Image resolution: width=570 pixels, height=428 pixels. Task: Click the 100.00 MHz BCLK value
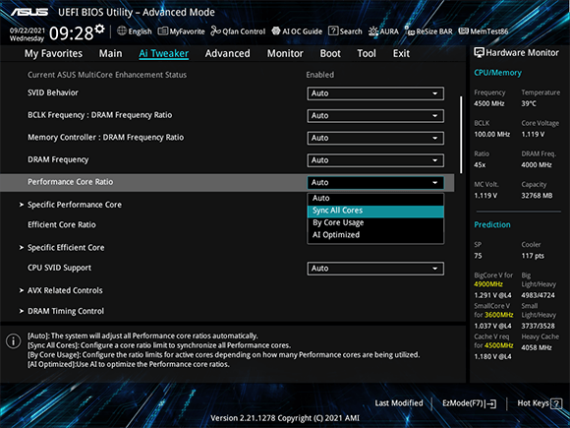point(492,135)
